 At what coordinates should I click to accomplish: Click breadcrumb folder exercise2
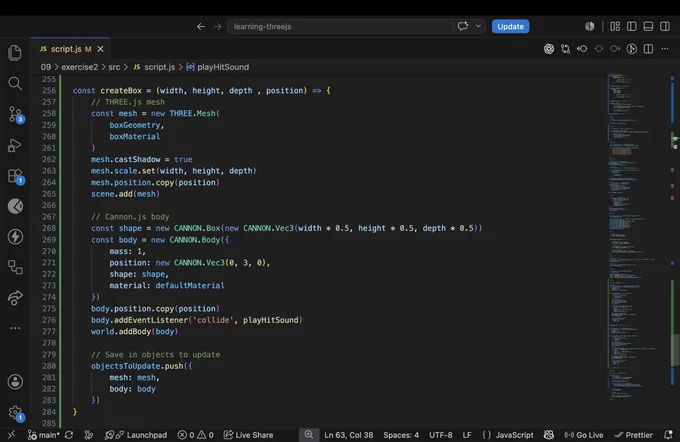click(79, 67)
